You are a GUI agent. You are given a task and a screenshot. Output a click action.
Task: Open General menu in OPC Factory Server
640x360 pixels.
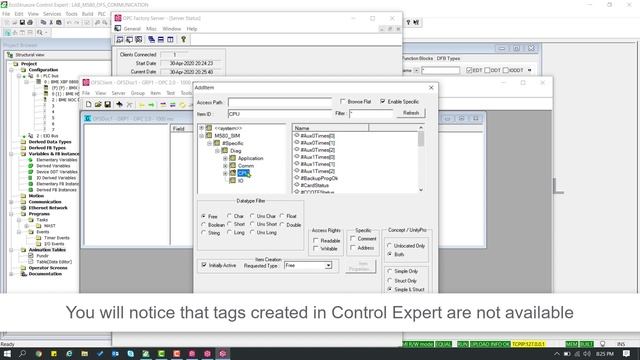click(132, 29)
